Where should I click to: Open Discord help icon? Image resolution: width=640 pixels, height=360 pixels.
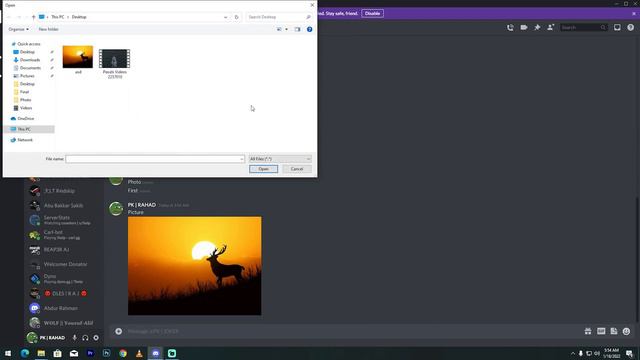(x=631, y=27)
